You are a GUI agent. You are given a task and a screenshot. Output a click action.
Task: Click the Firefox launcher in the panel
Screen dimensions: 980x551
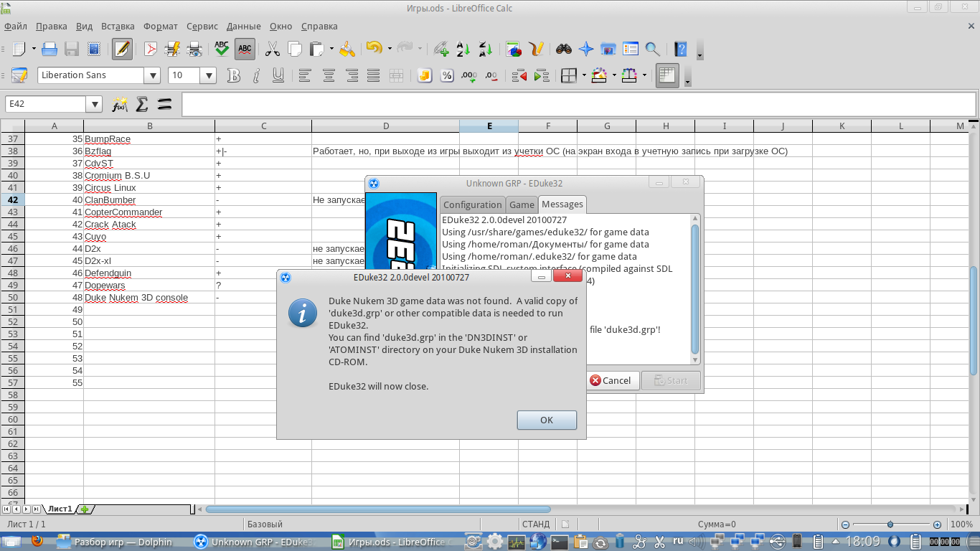37,541
